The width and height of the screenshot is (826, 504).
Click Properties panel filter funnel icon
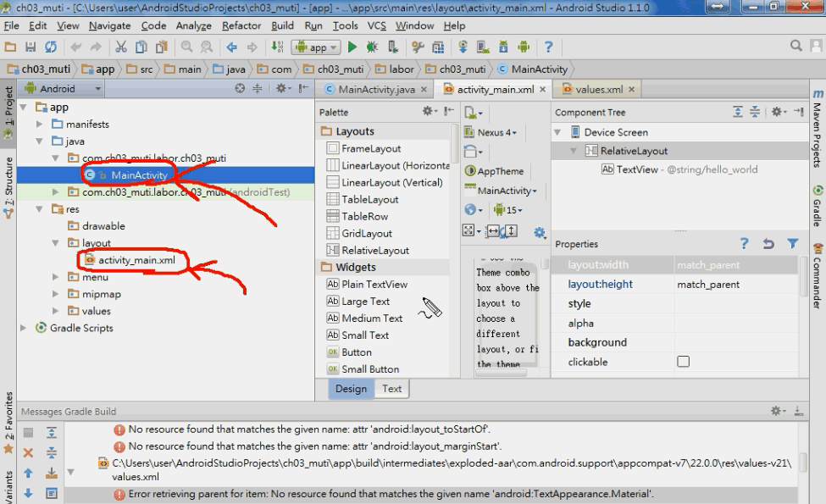click(793, 243)
